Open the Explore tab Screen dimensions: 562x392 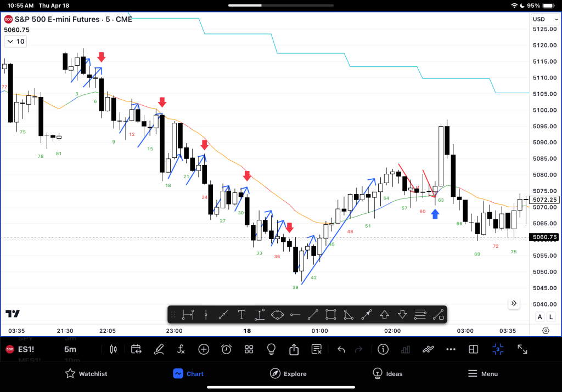[288, 373]
